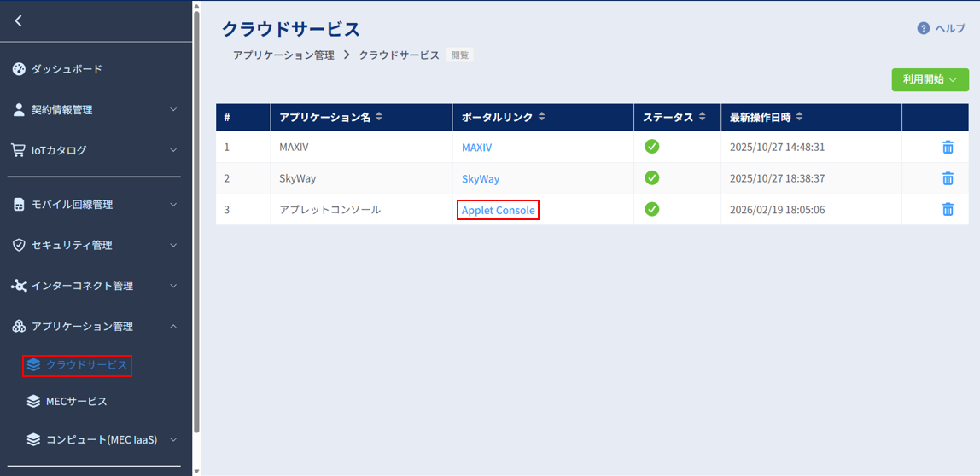Remove アプレットコンソール using its trash icon

click(x=947, y=210)
